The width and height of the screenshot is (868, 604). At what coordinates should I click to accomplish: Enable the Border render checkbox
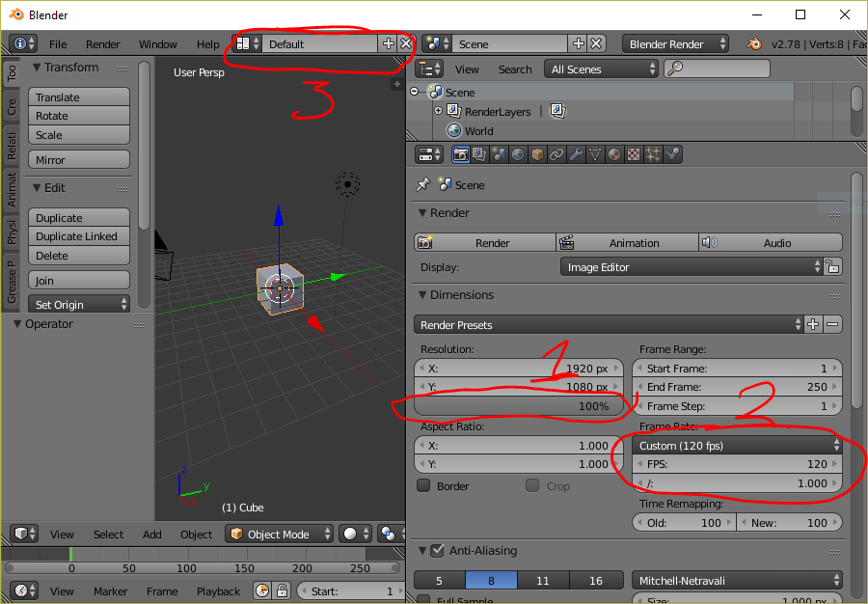[424, 485]
